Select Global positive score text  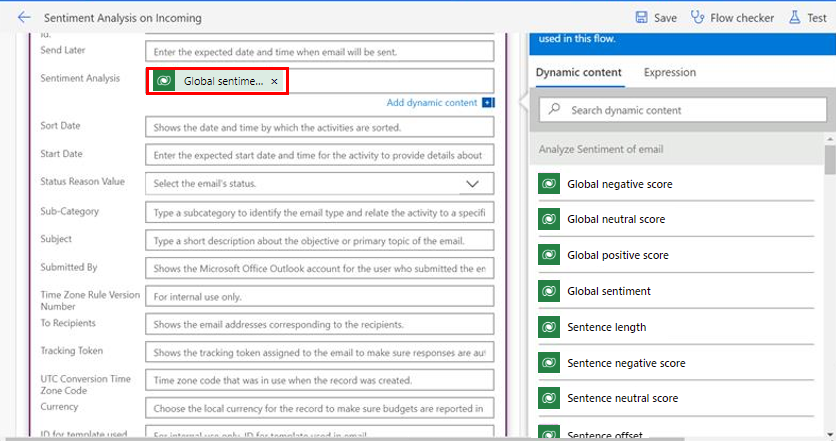[x=618, y=255]
